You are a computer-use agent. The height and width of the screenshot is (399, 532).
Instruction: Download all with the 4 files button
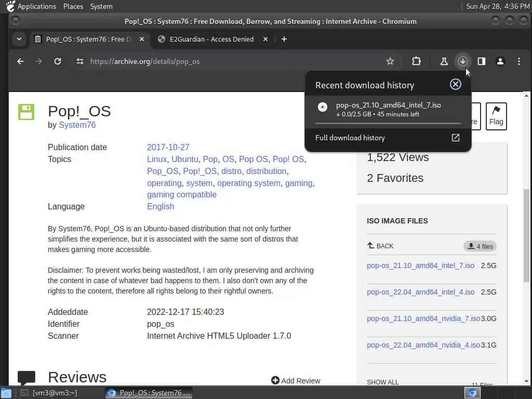click(x=480, y=246)
